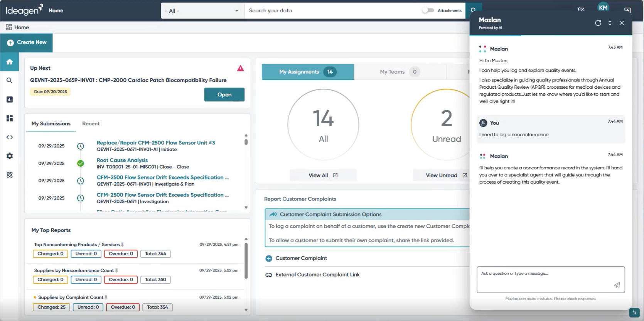Switch to the My Submissions tab
Image resolution: width=644 pixels, height=321 pixels.
pyautogui.click(x=51, y=123)
